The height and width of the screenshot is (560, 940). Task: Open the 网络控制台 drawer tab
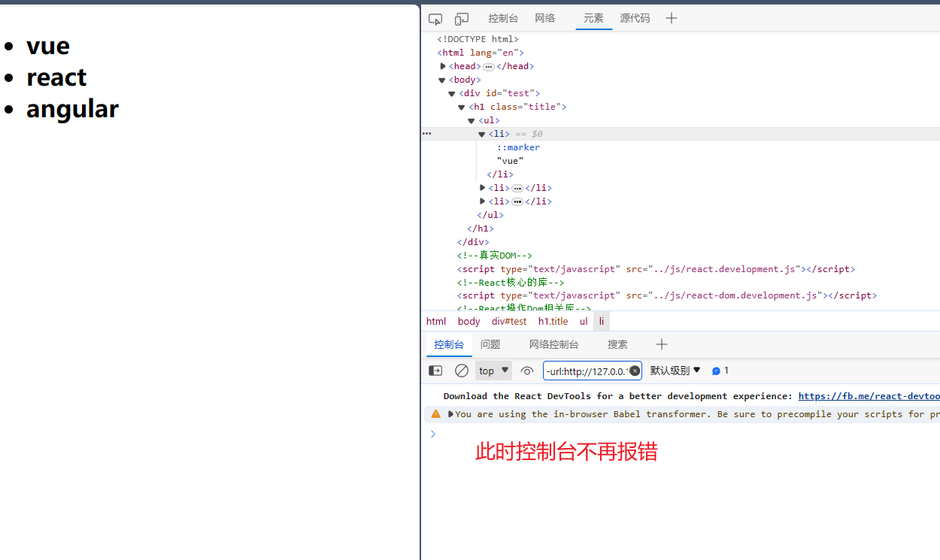[553, 344]
